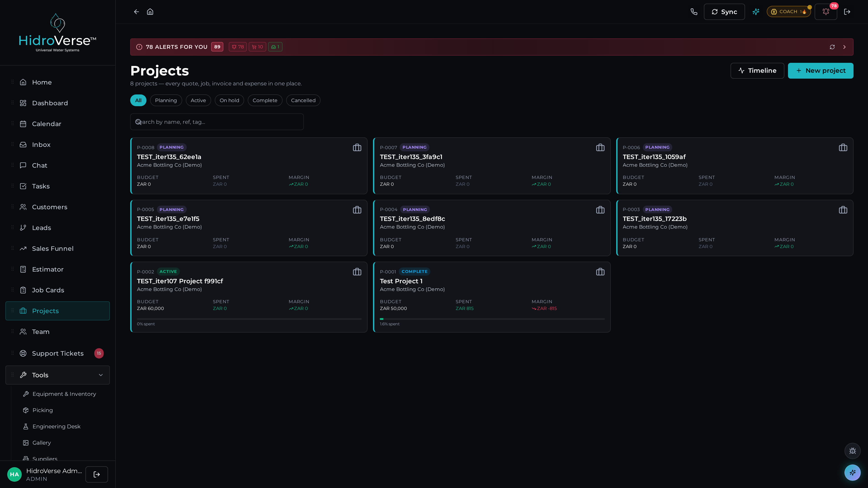Viewport: 868px width, 488px height.
Task: Open the floating AI assistant button
Action: pos(852,472)
